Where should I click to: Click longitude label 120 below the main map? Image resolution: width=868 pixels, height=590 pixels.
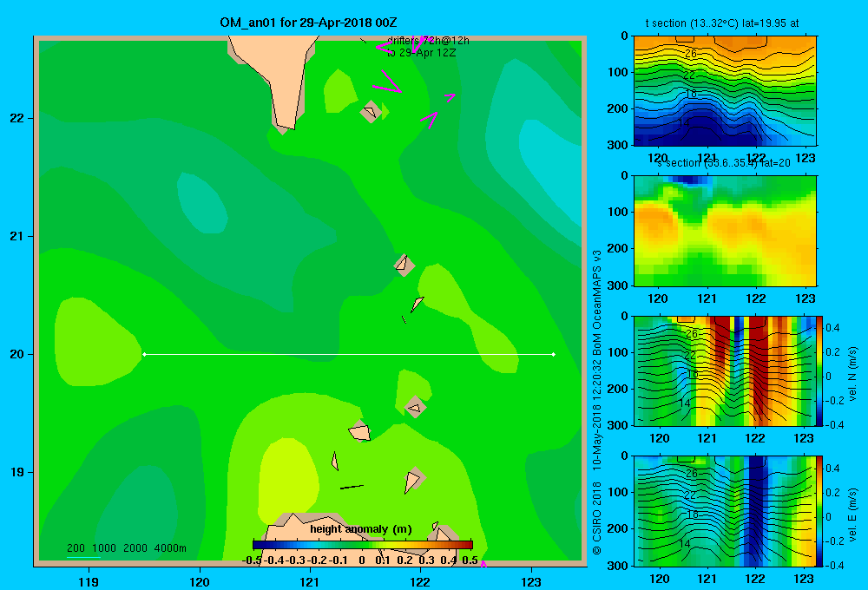click(200, 581)
